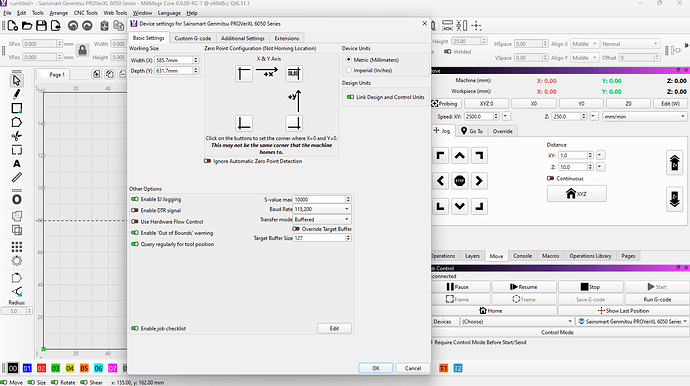Open the Align Y Middle dropdown
The width and height of the screenshot is (690, 386).
tap(584, 58)
